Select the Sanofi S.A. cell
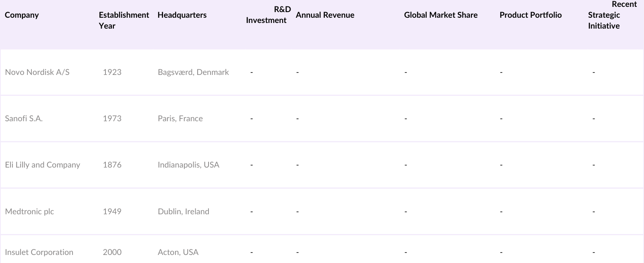Screen dimensions: 644x263 coord(24,118)
